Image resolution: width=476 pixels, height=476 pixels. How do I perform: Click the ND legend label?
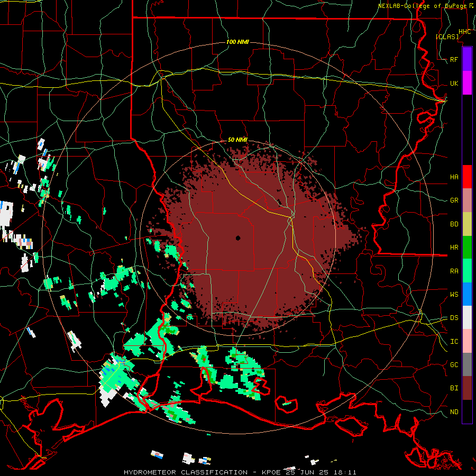click(x=454, y=411)
